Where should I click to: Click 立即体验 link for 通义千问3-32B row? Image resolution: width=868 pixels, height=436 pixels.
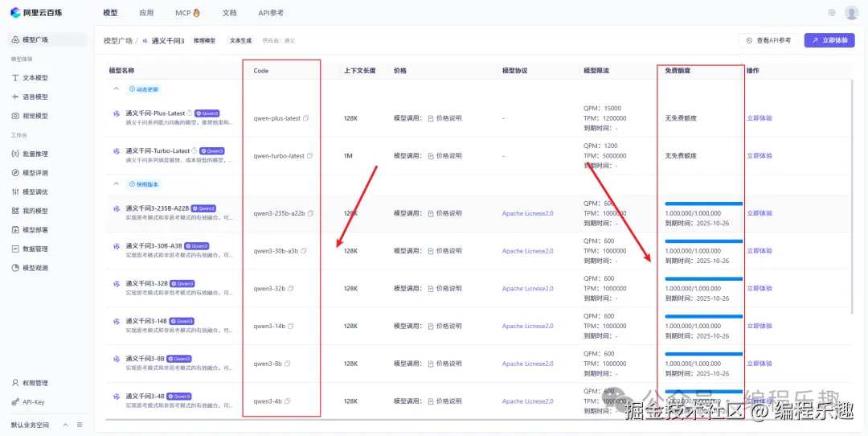coord(759,288)
